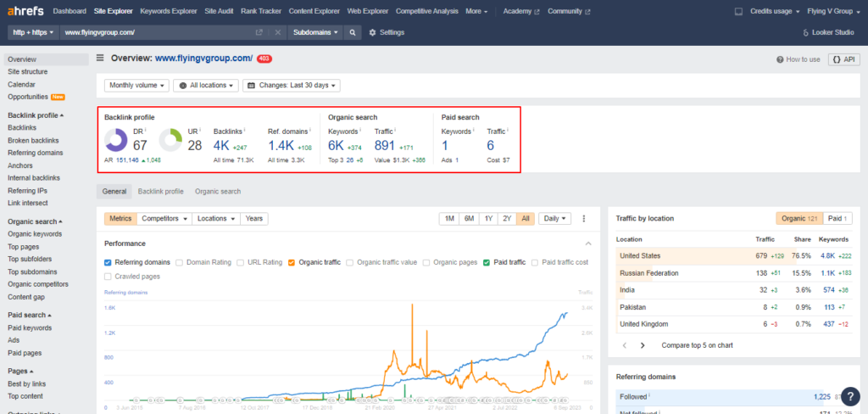Viewport: 868px width, 414px height.
Task: Click the UR donut chart
Action: point(170,140)
